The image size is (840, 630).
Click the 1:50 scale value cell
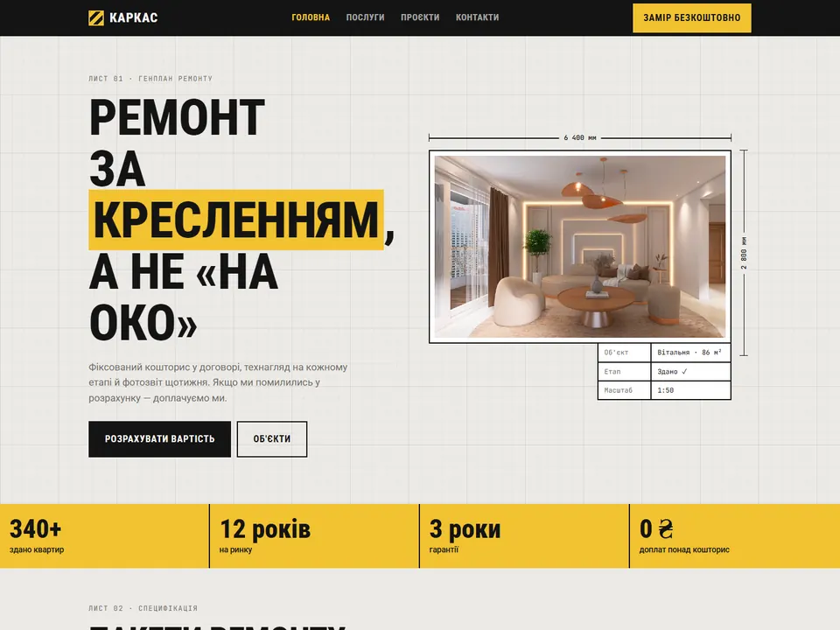pyautogui.click(x=690, y=390)
